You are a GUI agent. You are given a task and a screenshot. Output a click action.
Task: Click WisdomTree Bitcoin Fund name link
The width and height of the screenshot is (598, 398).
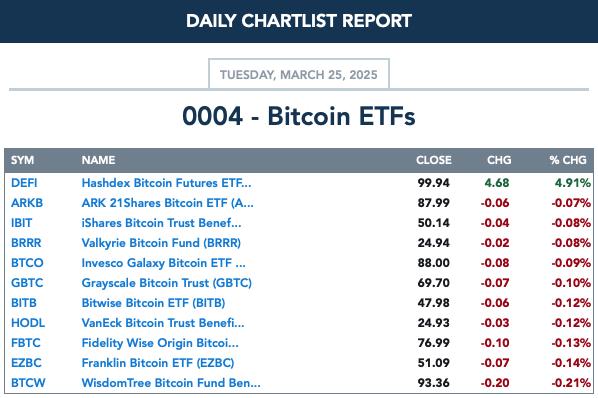171,383
